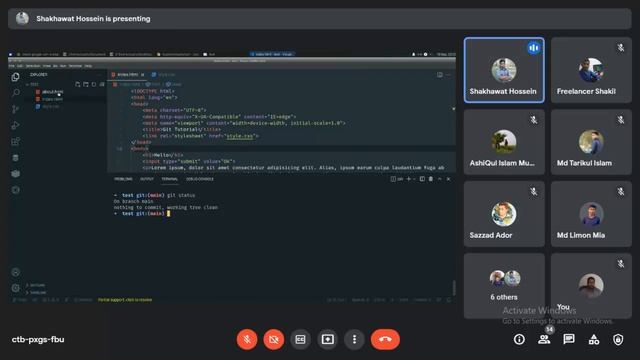Image resolution: width=640 pixels, height=360 pixels.
Task: Select the Sazzad Ador participant tile
Action: tap(504, 214)
